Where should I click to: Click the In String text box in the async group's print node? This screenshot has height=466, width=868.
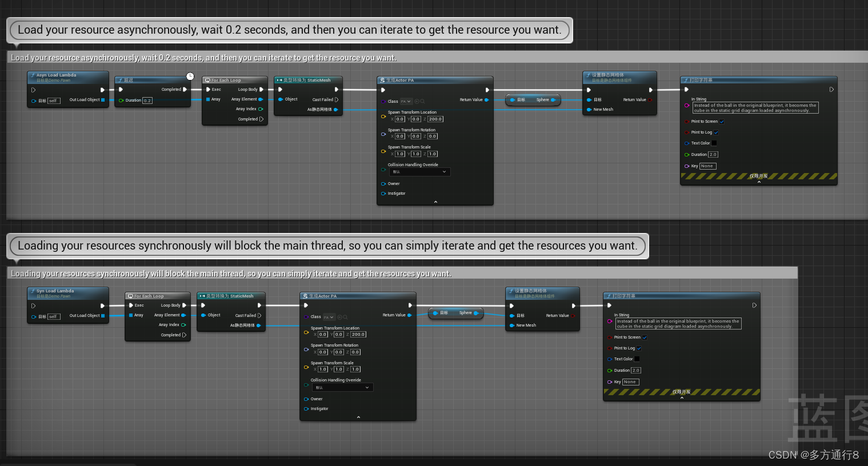click(755, 108)
